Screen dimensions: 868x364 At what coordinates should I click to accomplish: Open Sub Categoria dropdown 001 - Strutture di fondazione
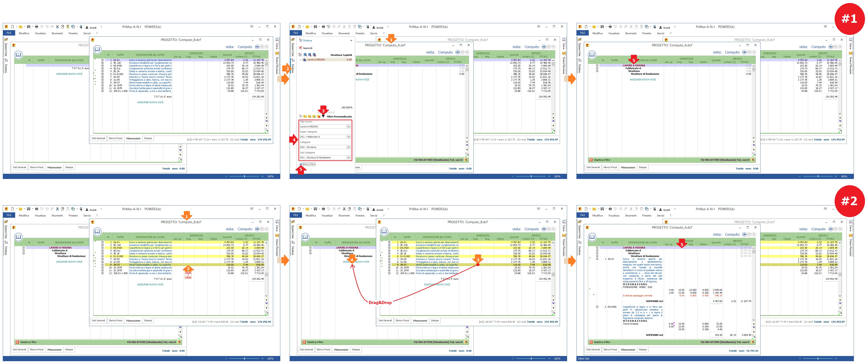click(x=326, y=157)
